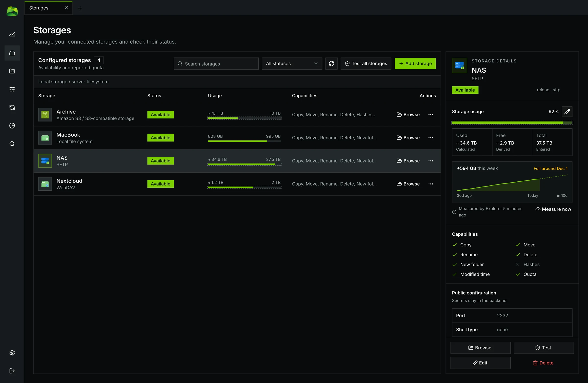Open a new tab with plus button
This screenshot has height=383, width=588.
[x=80, y=8]
